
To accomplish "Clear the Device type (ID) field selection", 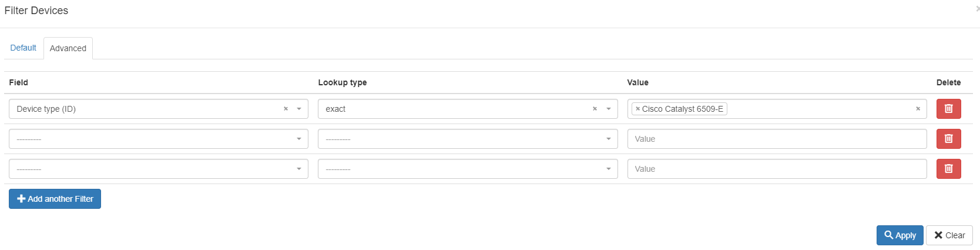I will point(286,109).
